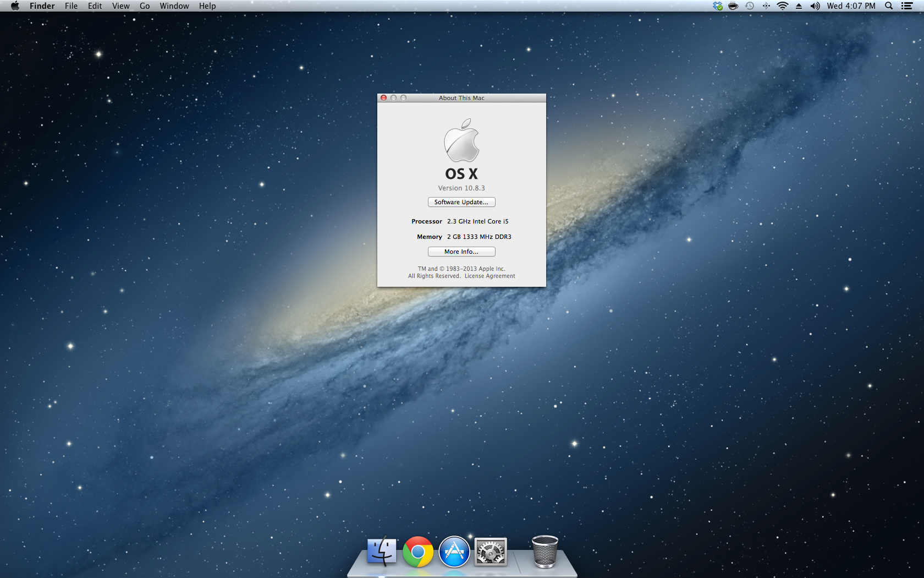Open the Time Machine menu bar icon
This screenshot has width=924, height=578.
pyautogui.click(x=750, y=6)
